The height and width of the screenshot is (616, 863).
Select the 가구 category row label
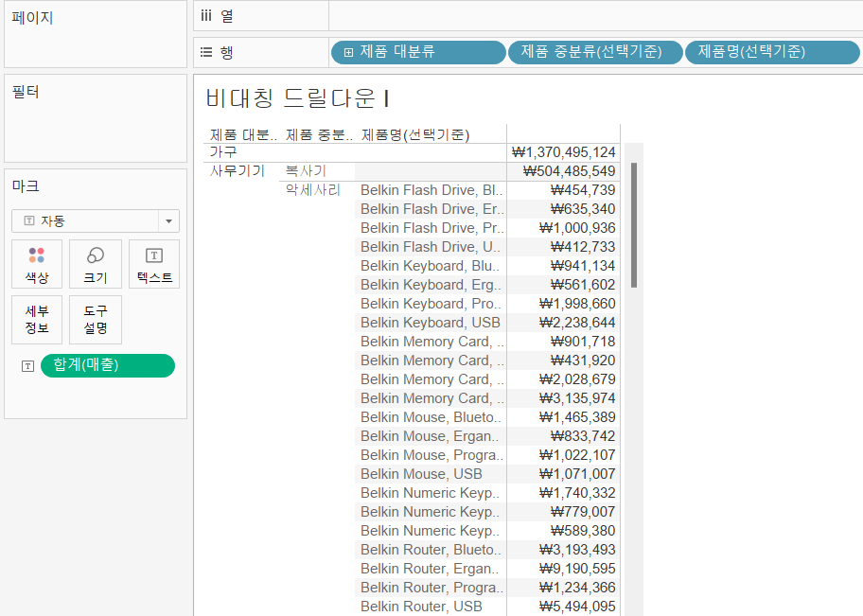(223, 152)
